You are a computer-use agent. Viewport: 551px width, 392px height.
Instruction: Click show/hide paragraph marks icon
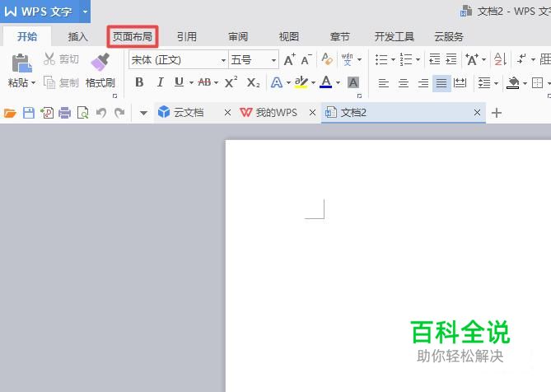point(521,59)
